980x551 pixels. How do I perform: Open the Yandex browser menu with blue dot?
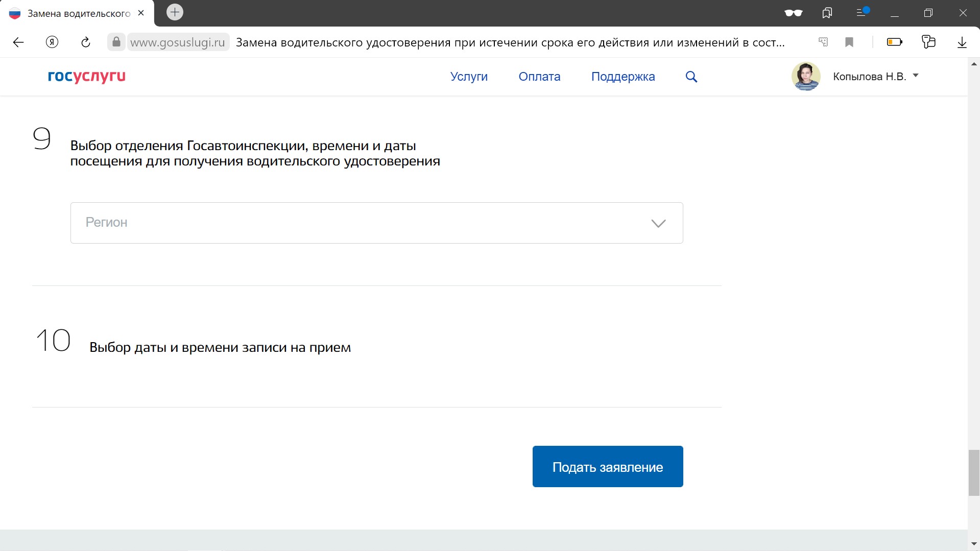click(862, 12)
